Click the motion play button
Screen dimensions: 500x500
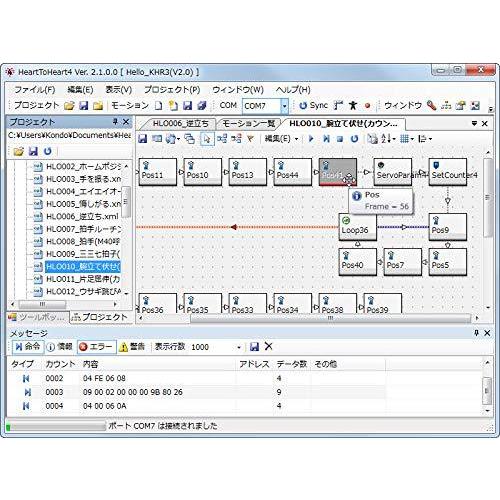311,138
